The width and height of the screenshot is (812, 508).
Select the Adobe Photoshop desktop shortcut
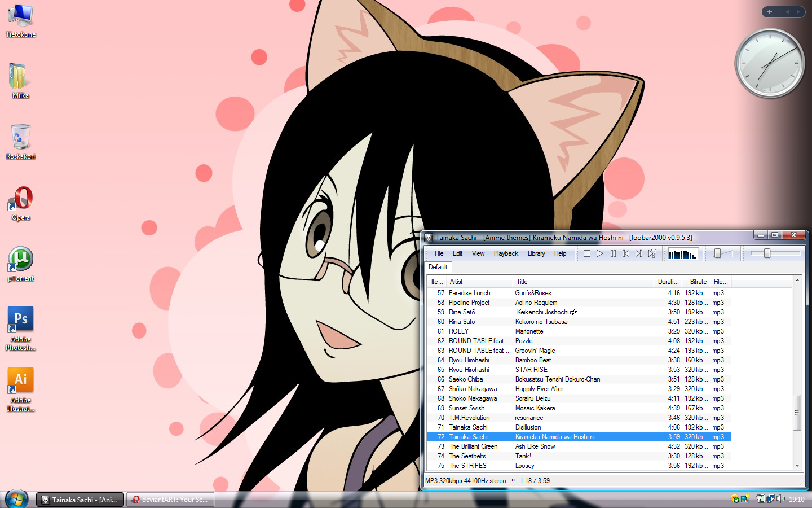(21, 329)
